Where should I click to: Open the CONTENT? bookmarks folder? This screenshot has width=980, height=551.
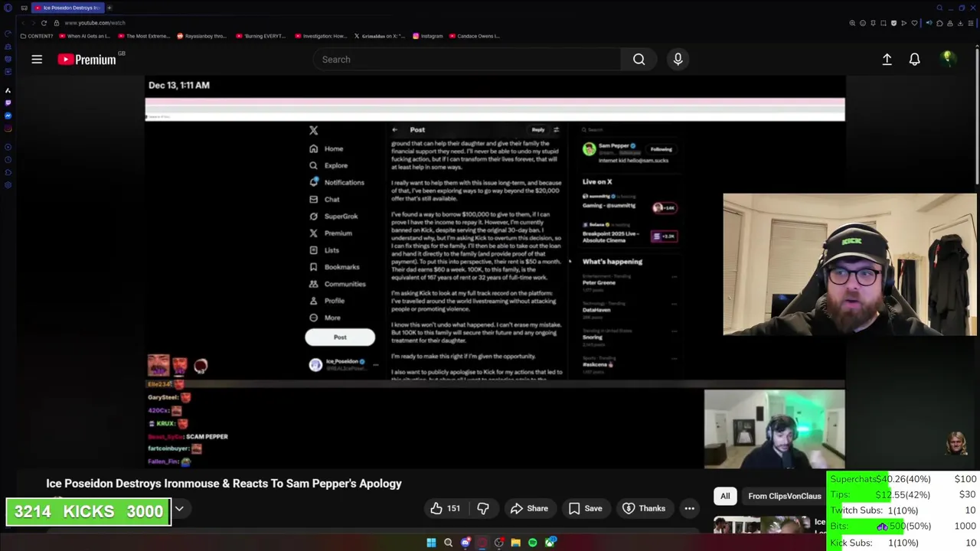tap(36, 36)
